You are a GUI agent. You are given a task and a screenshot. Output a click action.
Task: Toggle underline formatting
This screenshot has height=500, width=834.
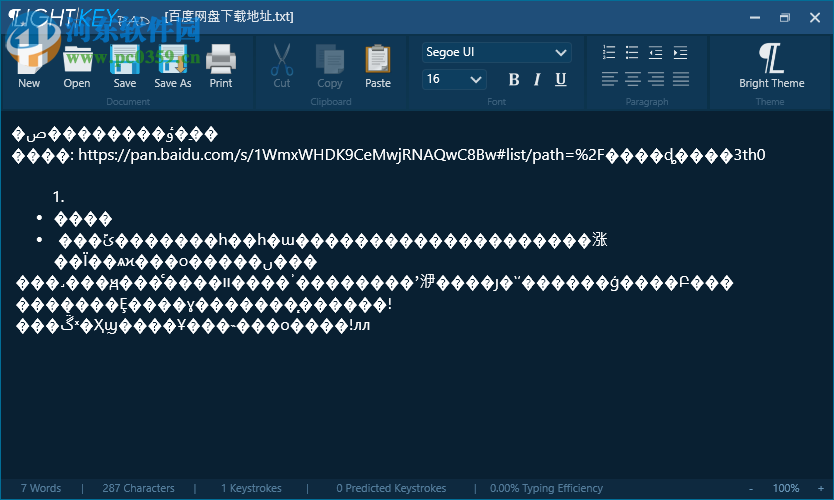[x=561, y=80]
